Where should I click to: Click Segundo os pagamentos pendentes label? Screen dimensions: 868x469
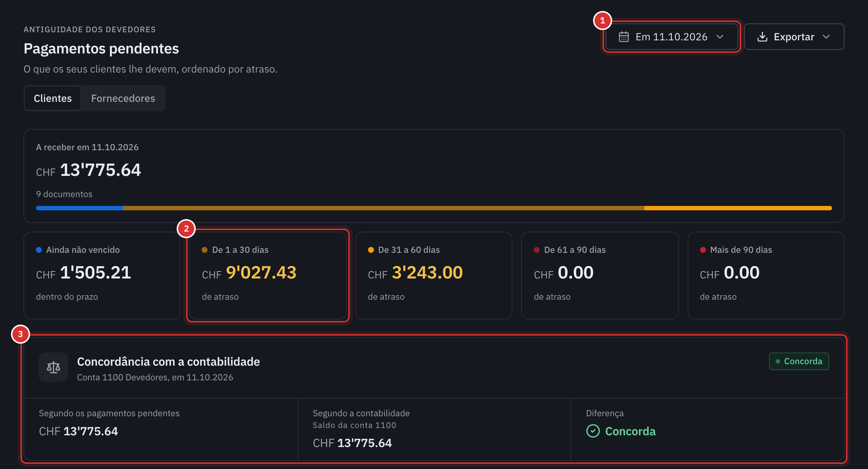(109, 413)
